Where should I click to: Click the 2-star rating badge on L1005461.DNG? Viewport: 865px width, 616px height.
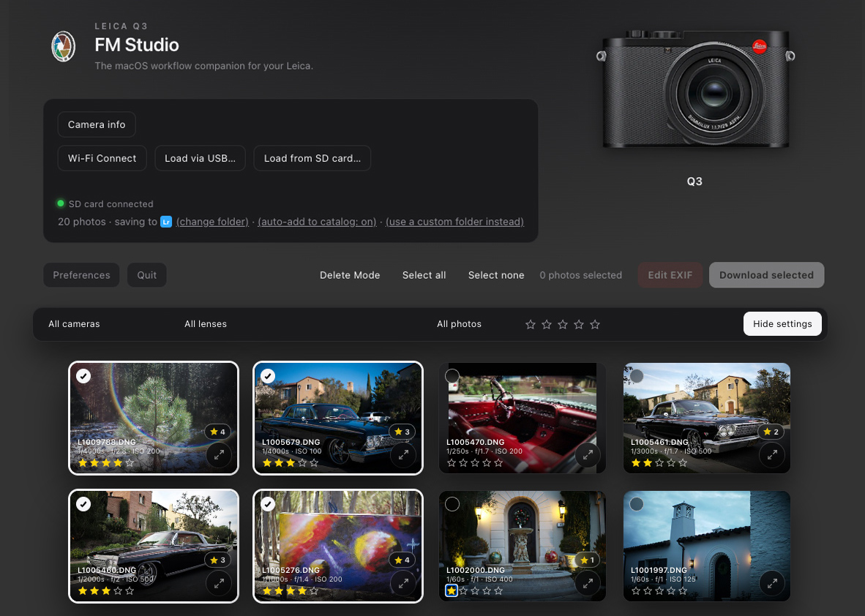(771, 432)
